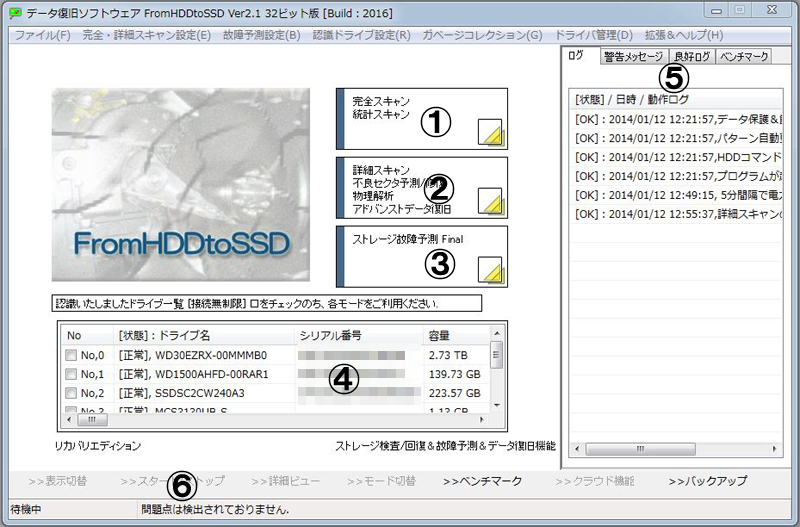Click status message 問題点は検出されておりません
800x527 pixels.
[x=215, y=509]
